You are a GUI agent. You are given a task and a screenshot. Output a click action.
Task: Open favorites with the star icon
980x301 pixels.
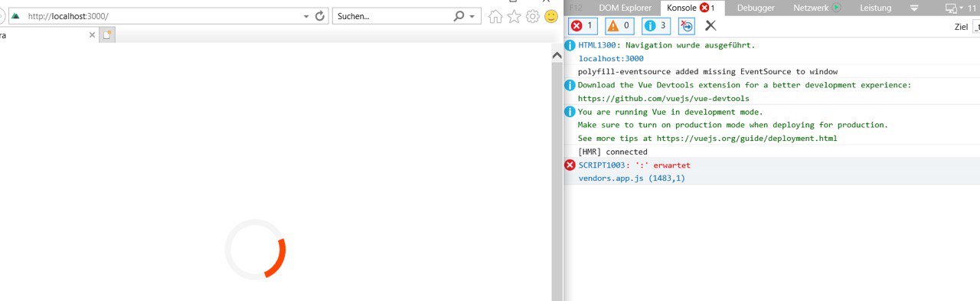tap(514, 16)
